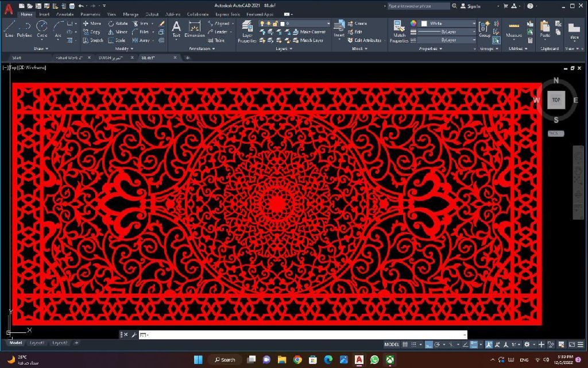Choose the Circle tool in Draw panel

click(x=42, y=29)
